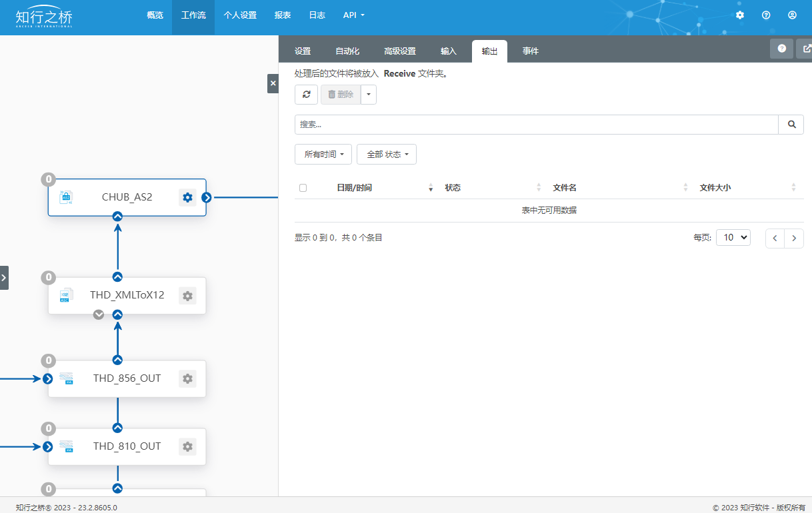812x513 pixels.
Task: Click the 删除 button
Action: tap(341, 95)
